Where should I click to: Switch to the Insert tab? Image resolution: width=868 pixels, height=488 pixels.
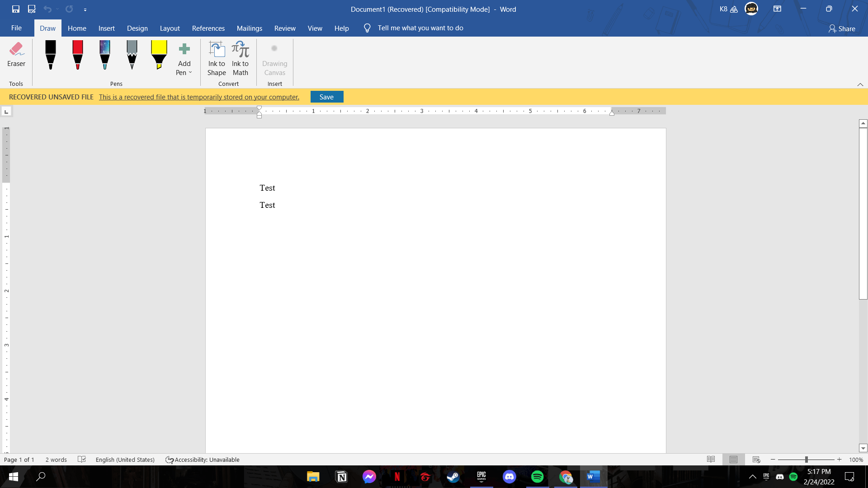[107, 28]
